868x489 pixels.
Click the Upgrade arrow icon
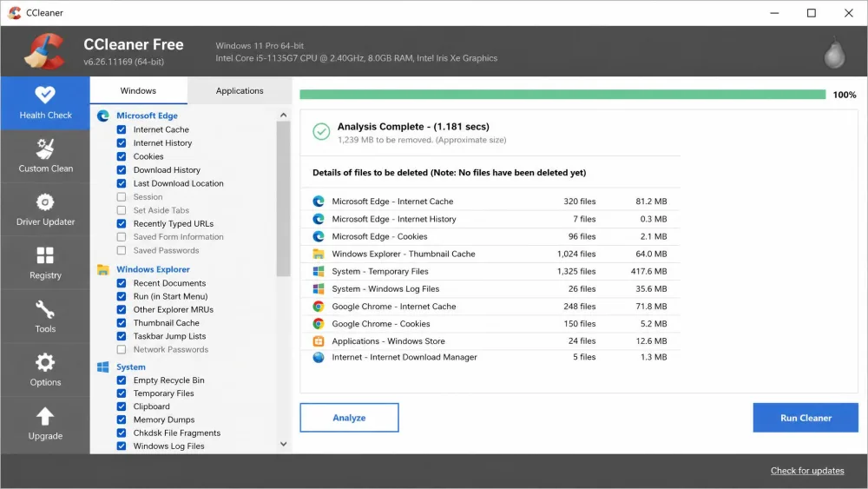[x=45, y=416]
